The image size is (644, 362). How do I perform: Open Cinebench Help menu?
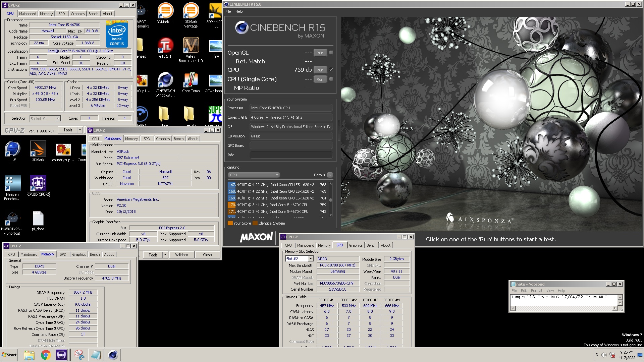point(239,11)
